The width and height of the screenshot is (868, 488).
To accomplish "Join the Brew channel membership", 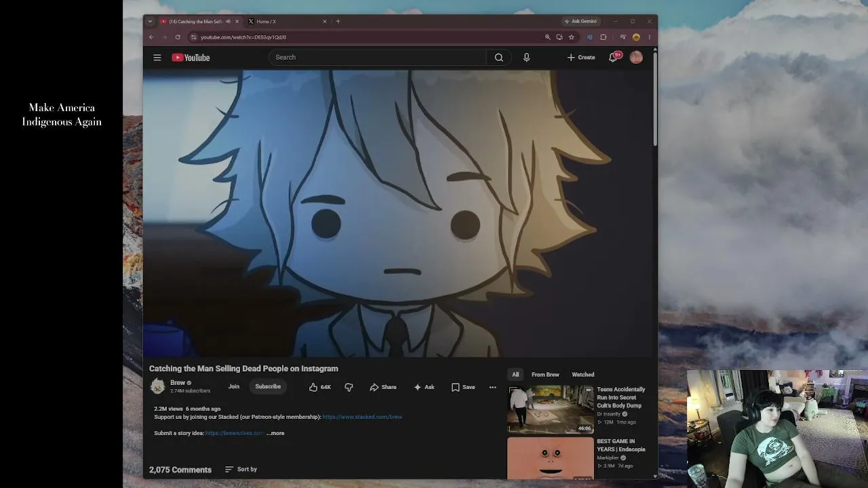I will pyautogui.click(x=234, y=386).
